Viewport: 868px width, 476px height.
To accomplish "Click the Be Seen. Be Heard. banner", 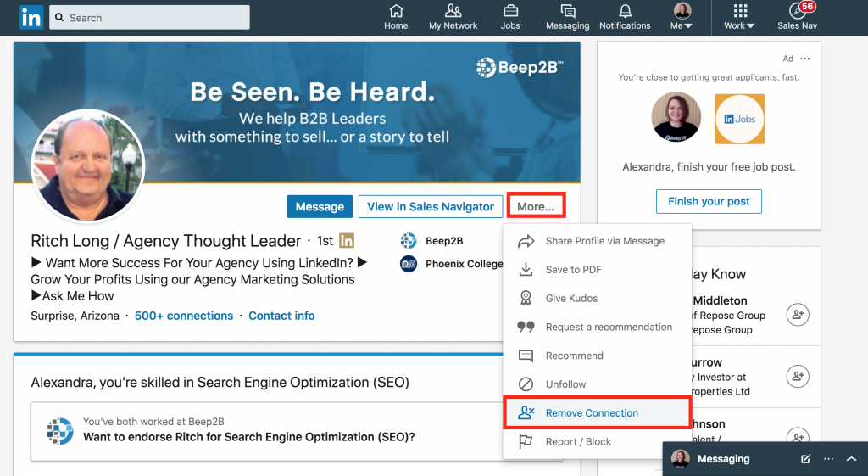I will (x=297, y=112).
